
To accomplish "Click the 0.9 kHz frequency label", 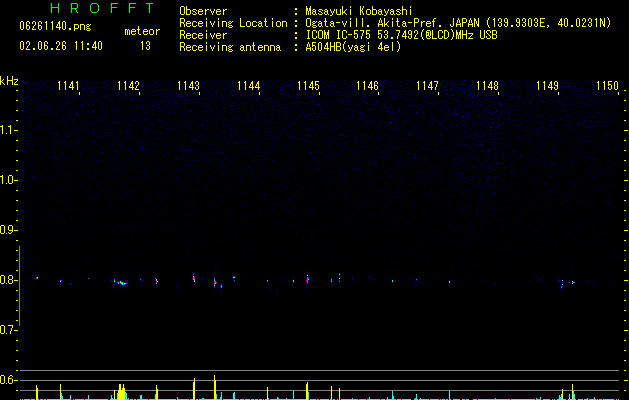I will [x=8, y=230].
